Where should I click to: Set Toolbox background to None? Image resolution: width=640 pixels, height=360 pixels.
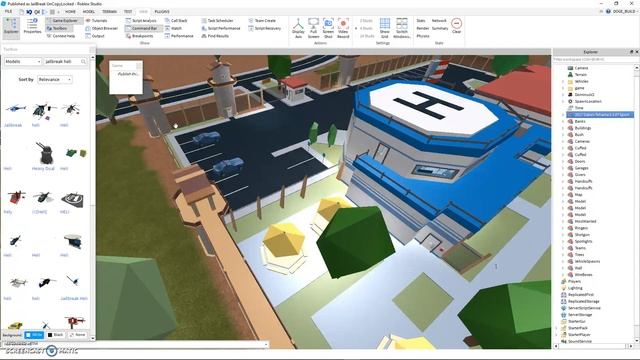[x=78, y=335]
